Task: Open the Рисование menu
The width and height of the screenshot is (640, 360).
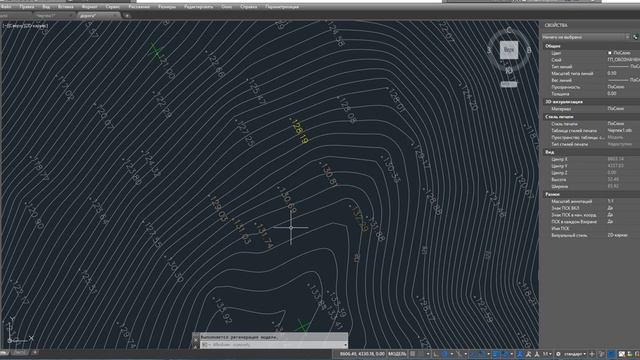Action: (x=139, y=7)
